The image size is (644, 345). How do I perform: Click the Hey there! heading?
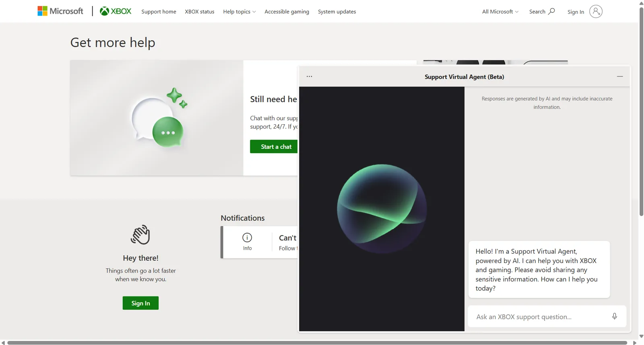pyautogui.click(x=140, y=258)
